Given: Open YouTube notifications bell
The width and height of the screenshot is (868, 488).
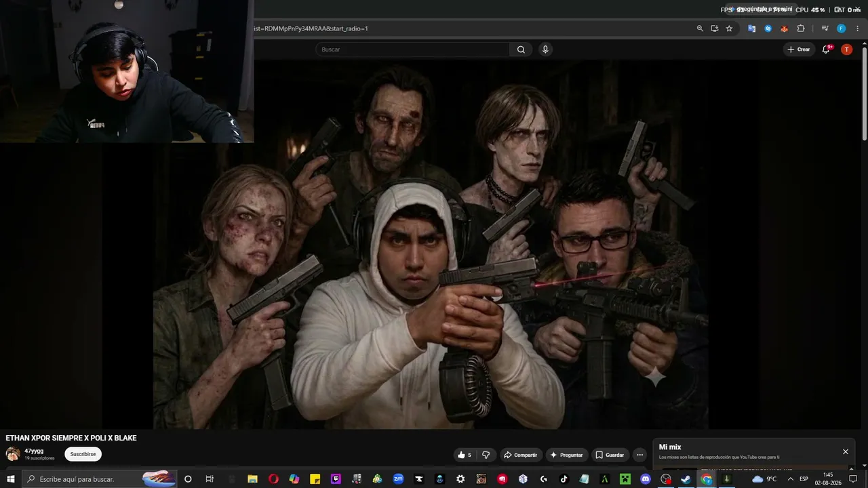Looking at the screenshot, I should pyautogui.click(x=826, y=49).
